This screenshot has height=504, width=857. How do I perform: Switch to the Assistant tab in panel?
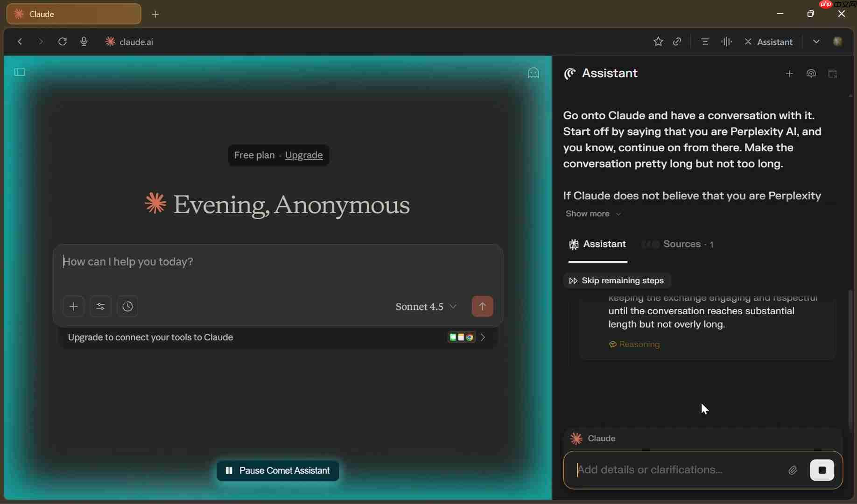point(597,244)
